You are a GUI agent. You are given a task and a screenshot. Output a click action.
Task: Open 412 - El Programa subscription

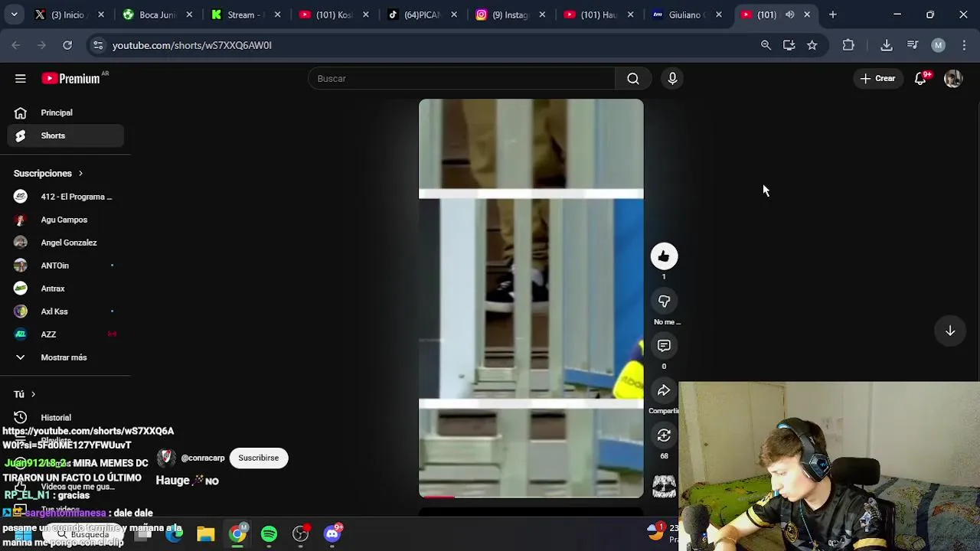point(65,197)
